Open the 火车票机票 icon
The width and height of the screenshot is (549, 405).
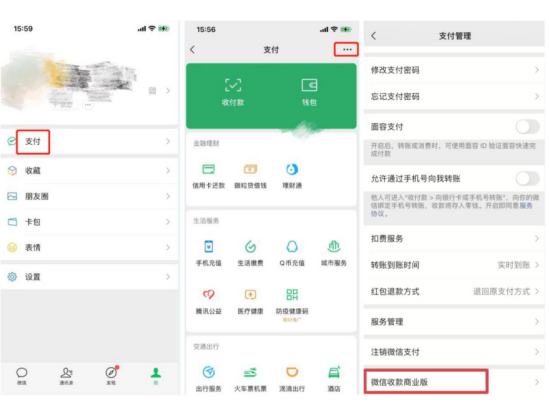point(250,372)
